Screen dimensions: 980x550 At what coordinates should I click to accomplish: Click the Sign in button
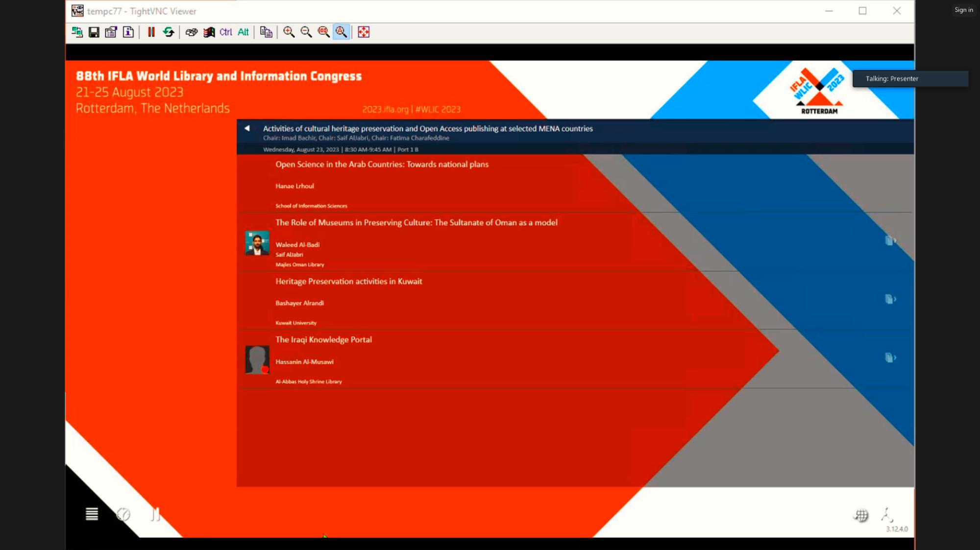[963, 10]
